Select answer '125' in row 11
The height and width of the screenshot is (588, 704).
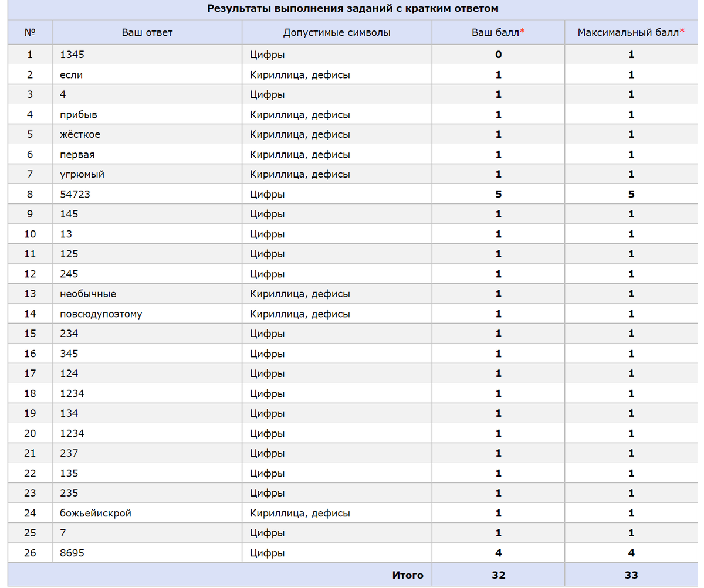tap(69, 254)
